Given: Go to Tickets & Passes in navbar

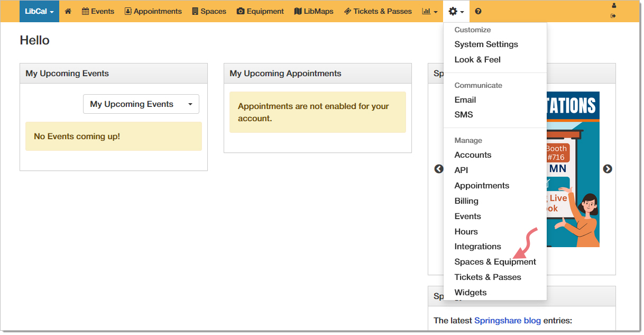Looking at the screenshot, I should (x=378, y=11).
